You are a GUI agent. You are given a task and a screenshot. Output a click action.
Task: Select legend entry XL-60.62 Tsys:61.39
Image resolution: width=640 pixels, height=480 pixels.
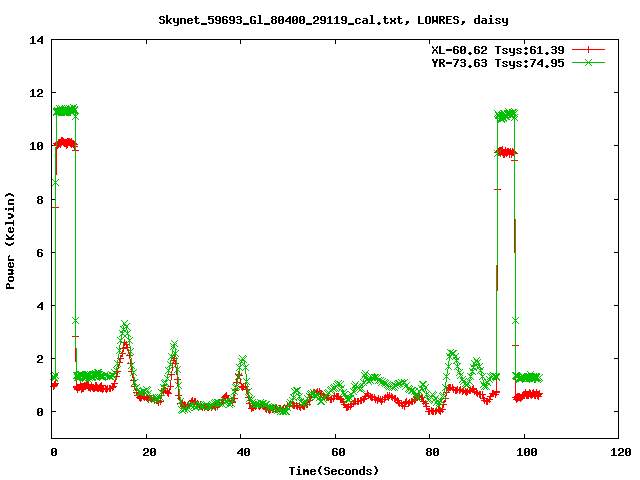[x=498, y=50]
